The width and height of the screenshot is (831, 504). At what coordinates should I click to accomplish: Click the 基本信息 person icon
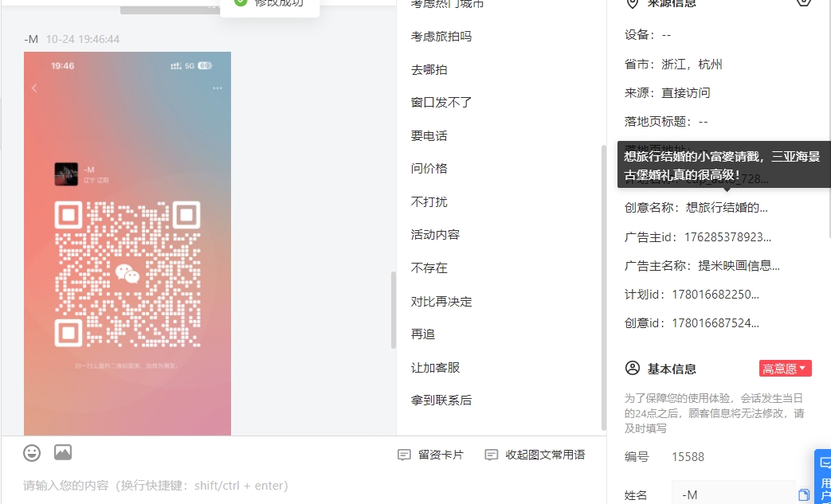point(633,369)
